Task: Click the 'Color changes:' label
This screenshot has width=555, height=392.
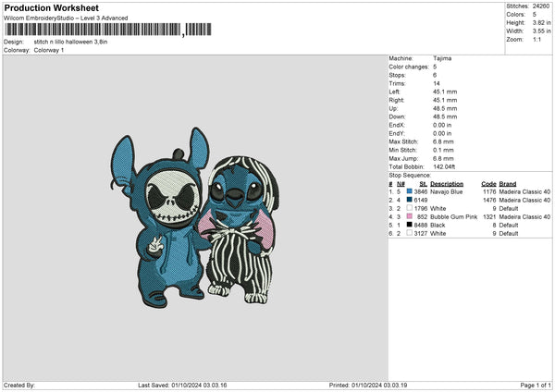Action: point(409,67)
